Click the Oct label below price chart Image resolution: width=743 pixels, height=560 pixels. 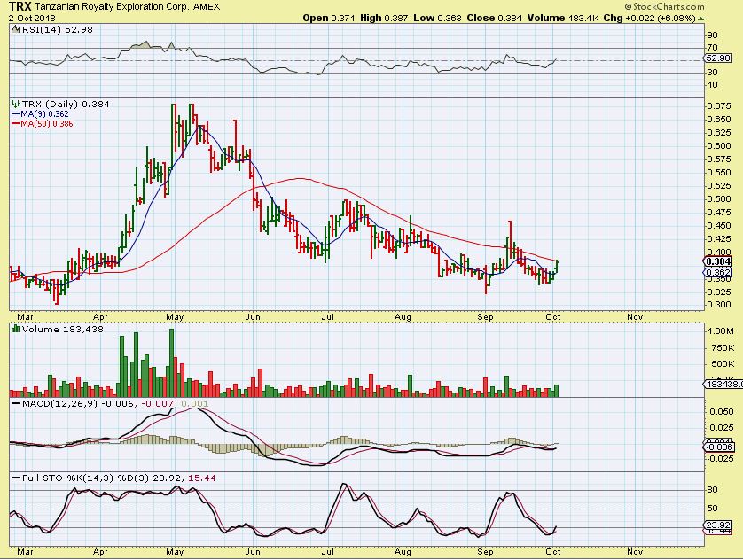click(x=553, y=316)
